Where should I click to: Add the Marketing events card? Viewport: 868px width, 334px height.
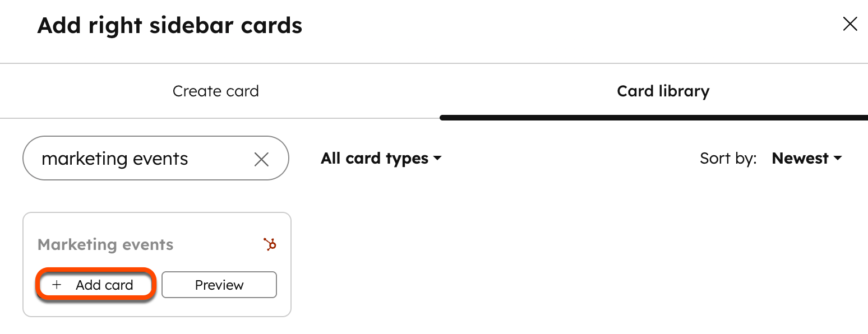coord(95,285)
